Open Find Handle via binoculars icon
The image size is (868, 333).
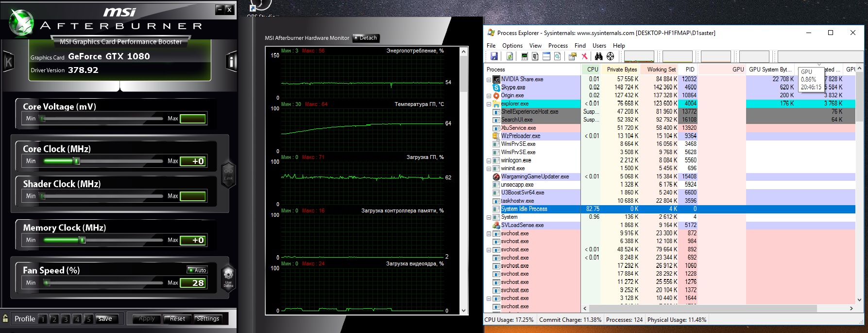click(x=598, y=56)
